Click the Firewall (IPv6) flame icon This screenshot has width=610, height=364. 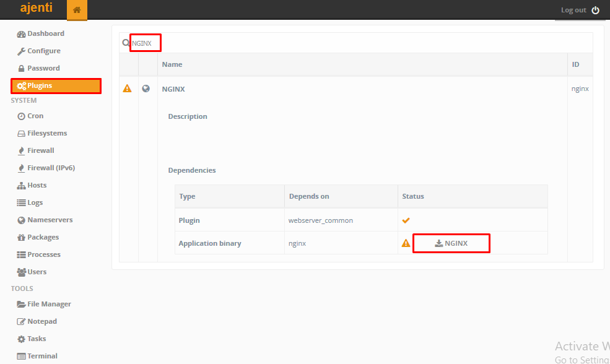21,168
